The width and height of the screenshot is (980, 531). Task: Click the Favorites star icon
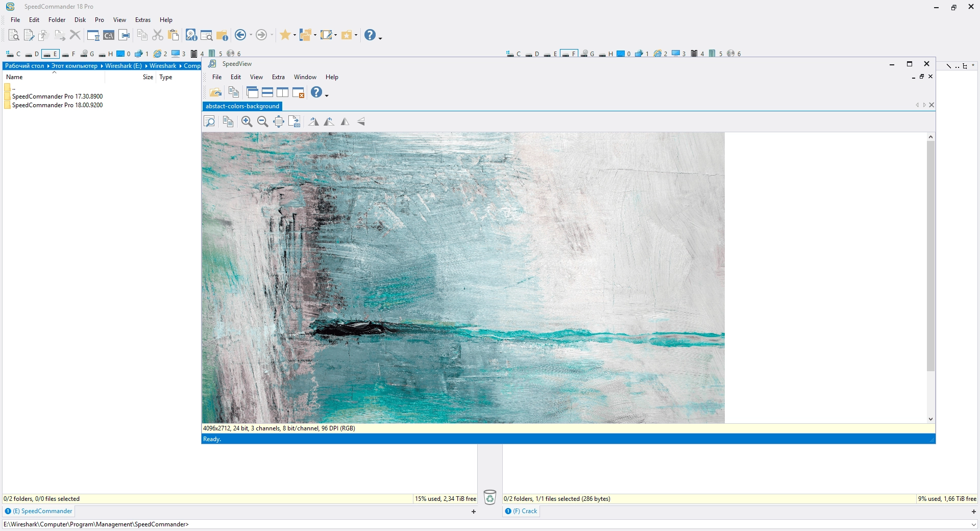[285, 35]
